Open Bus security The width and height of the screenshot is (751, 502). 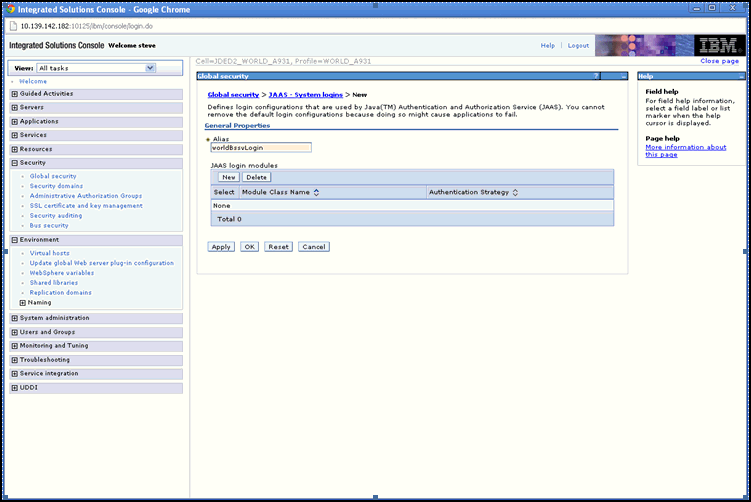[49, 226]
